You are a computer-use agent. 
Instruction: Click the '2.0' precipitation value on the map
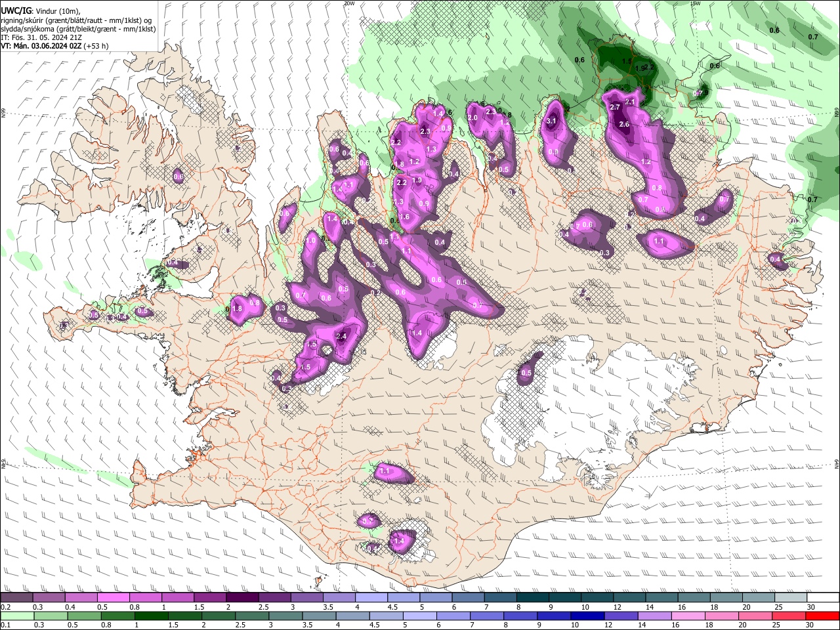click(472, 117)
